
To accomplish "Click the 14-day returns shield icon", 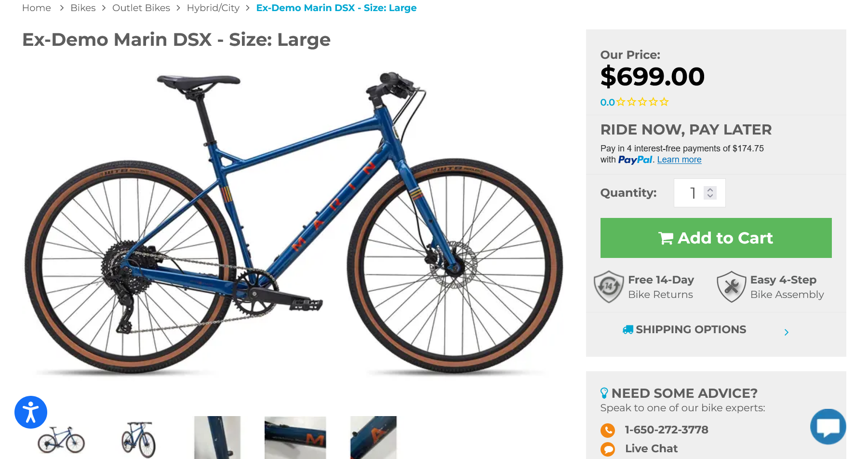I will pyautogui.click(x=609, y=287).
